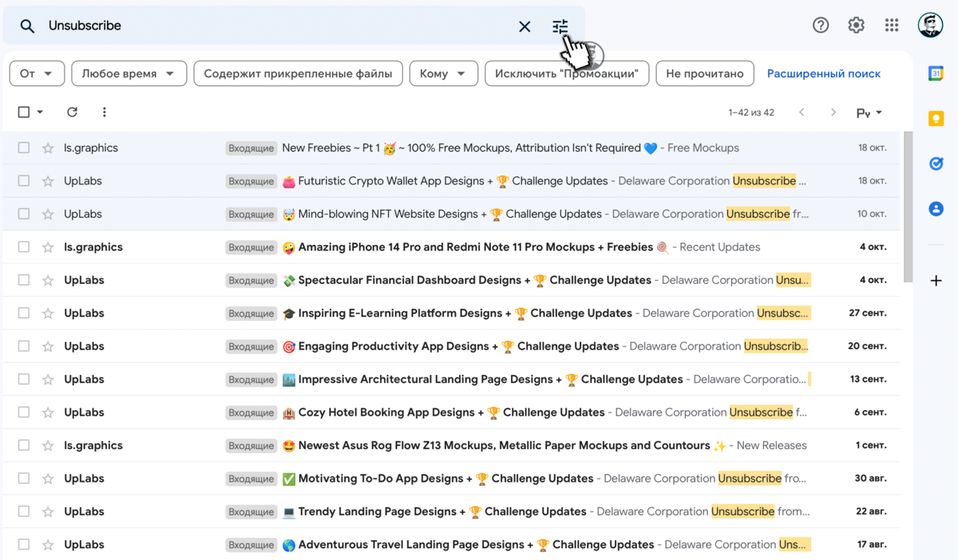Viewport: 958px width, 560px height.
Task: Toggle 'Содержит прикрепленные файлы' filter
Action: click(298, 73)
